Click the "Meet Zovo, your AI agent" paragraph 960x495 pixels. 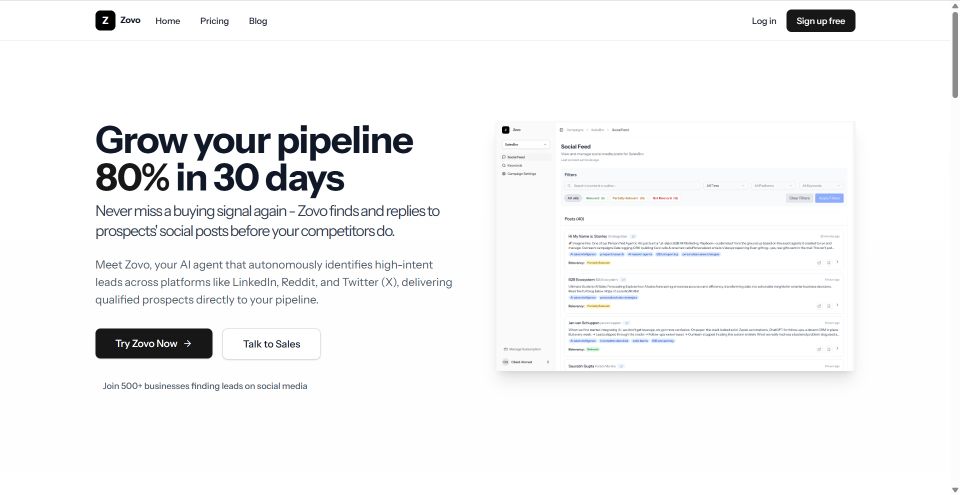274,282
